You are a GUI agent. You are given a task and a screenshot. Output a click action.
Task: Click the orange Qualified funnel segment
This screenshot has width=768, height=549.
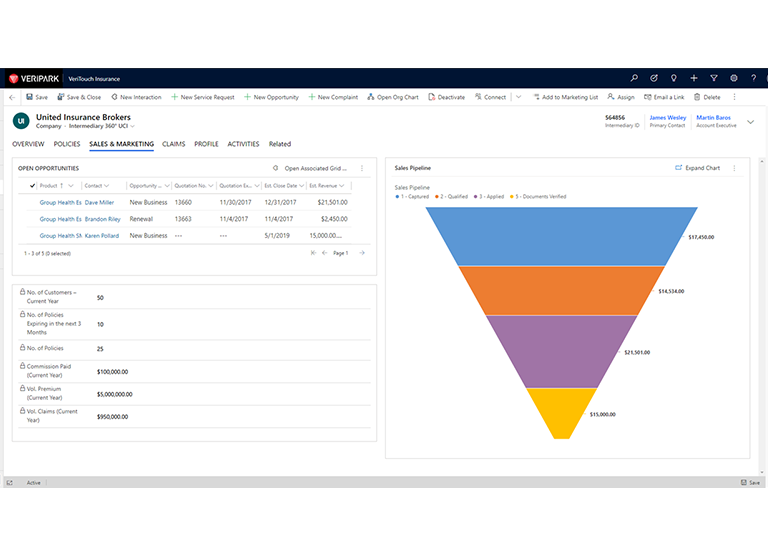(561, 291)
